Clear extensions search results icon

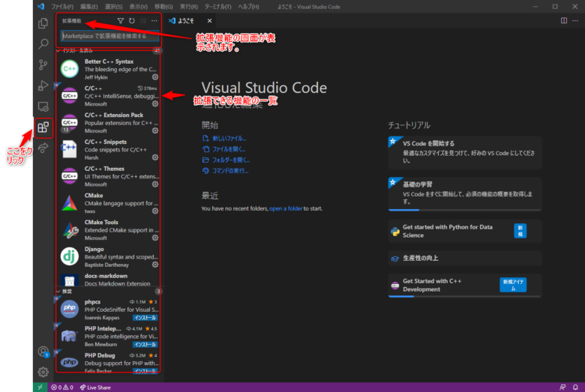pos(143,21)
